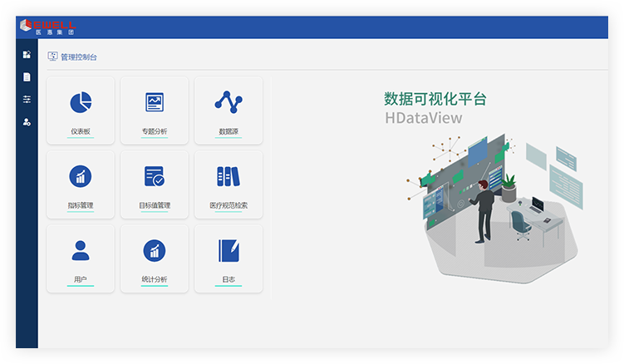Select the sidebar sliders settings icon
The image size is (624, 364).
tap(27, 99)
